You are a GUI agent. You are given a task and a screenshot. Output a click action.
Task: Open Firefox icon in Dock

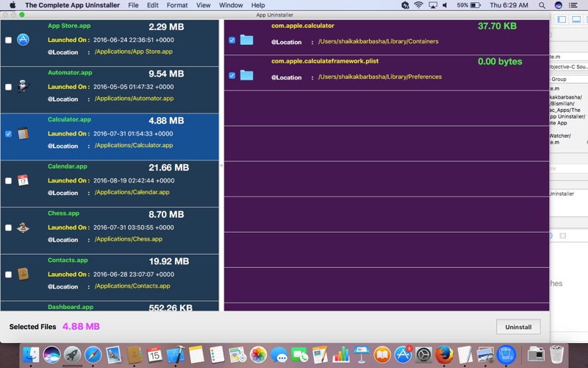click(445, 355)
